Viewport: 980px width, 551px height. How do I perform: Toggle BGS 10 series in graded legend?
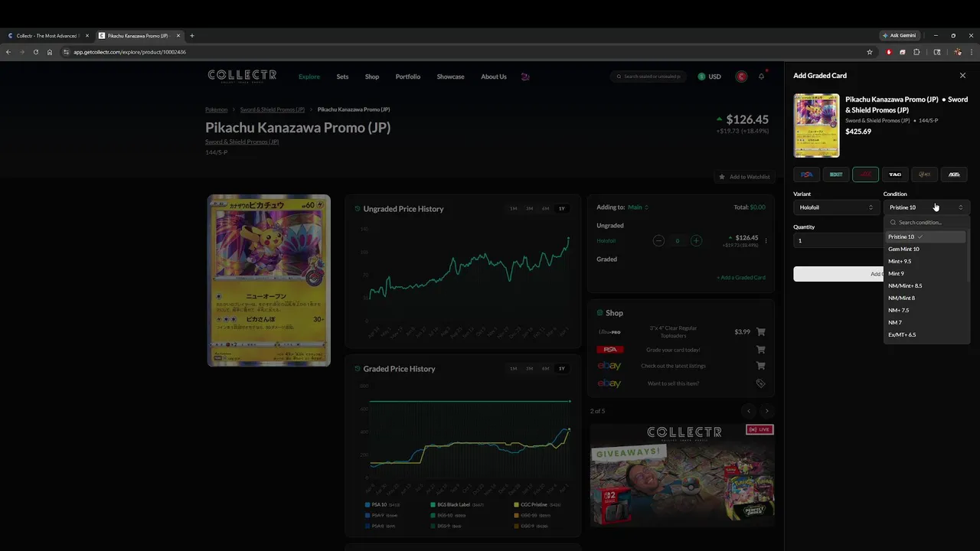448,516
